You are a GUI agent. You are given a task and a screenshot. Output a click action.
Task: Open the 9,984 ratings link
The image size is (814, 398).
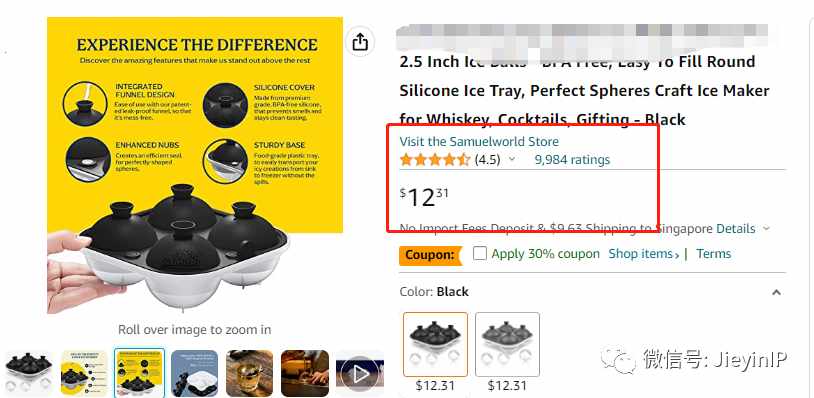pyautogui.click(x=572, y=160)
